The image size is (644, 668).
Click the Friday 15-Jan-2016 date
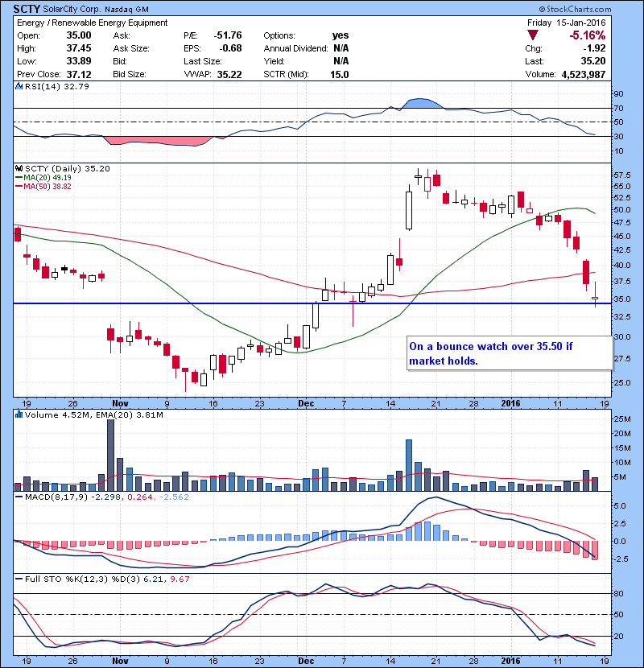[x=566, y=23]
